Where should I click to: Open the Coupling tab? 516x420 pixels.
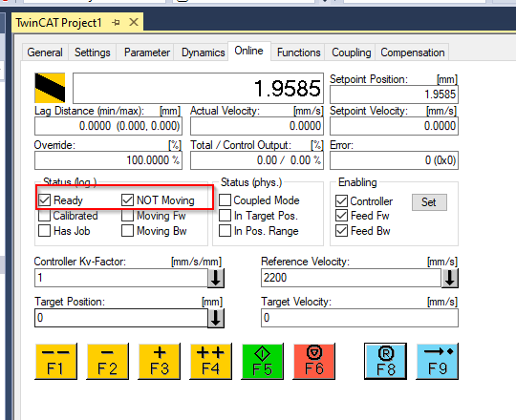coord(351,52)
